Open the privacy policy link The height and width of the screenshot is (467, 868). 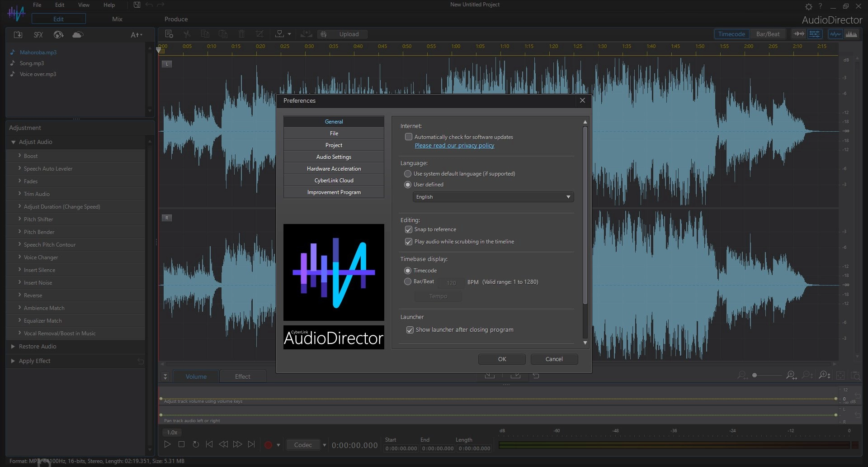[x=454, y=146]
